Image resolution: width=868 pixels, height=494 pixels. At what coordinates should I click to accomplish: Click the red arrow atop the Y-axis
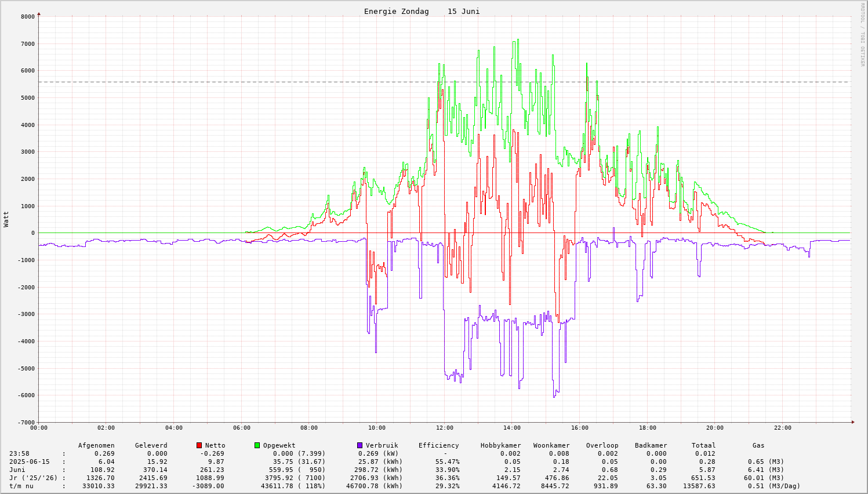pos(39,13)
